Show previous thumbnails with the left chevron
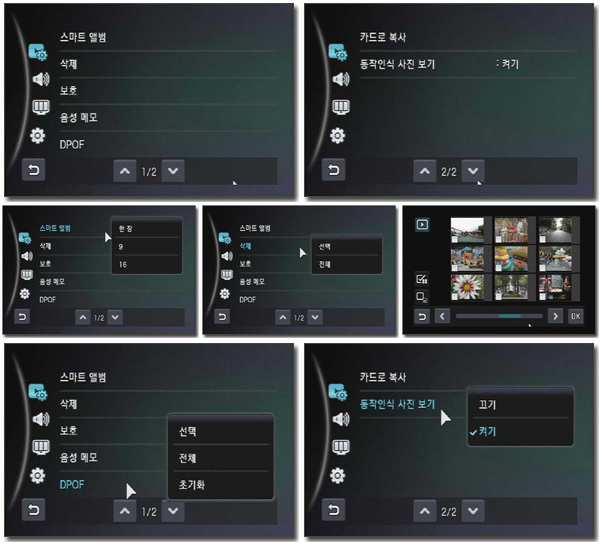The width and height of the screenshot is (600, 546). coord(442,316)
